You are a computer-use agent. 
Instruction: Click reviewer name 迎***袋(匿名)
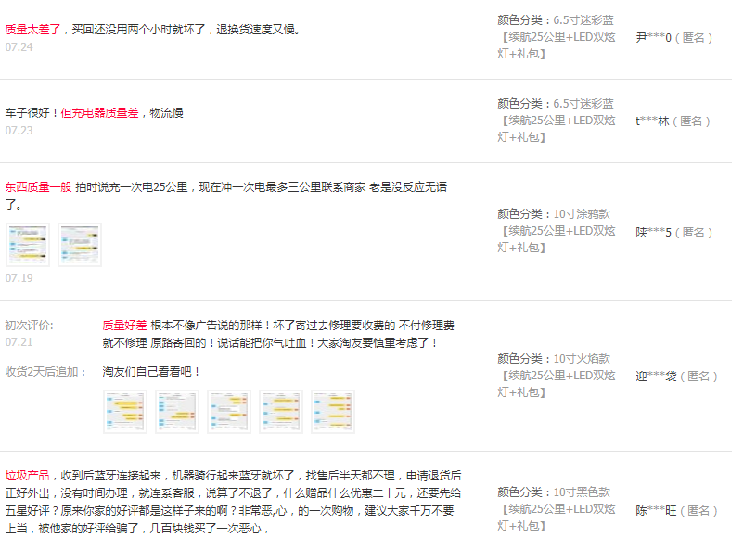click(x=677, y=377)
